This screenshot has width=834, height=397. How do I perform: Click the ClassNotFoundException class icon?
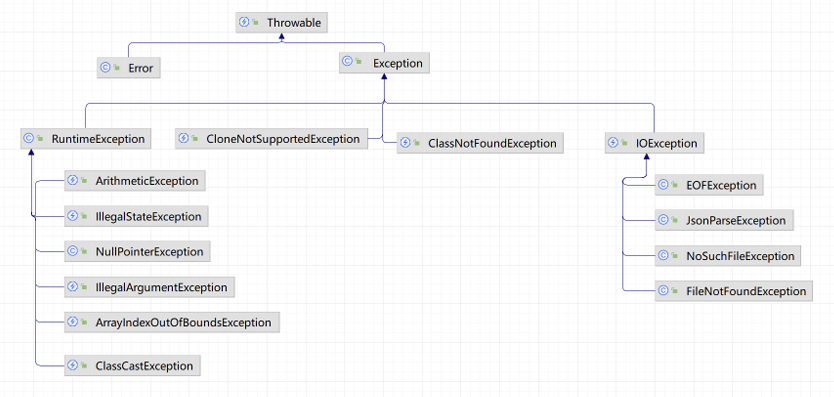pos(405,143)
